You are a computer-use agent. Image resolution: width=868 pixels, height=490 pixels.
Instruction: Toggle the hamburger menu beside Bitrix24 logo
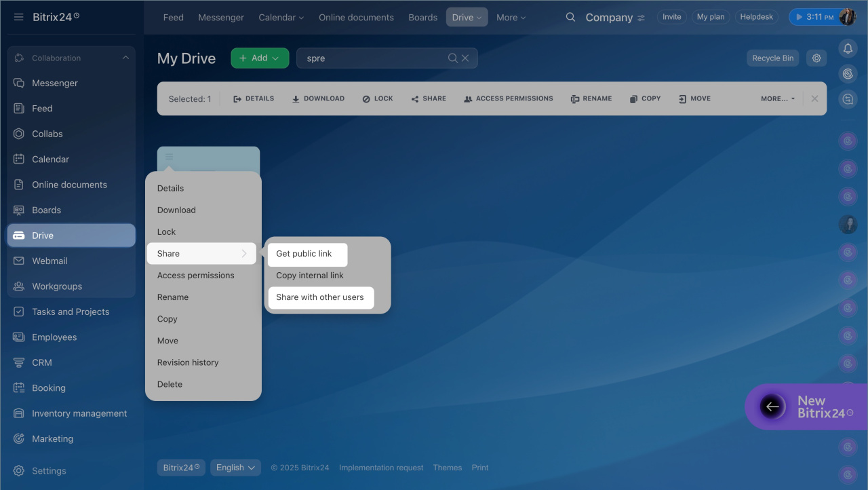click(x=18, y=17)
